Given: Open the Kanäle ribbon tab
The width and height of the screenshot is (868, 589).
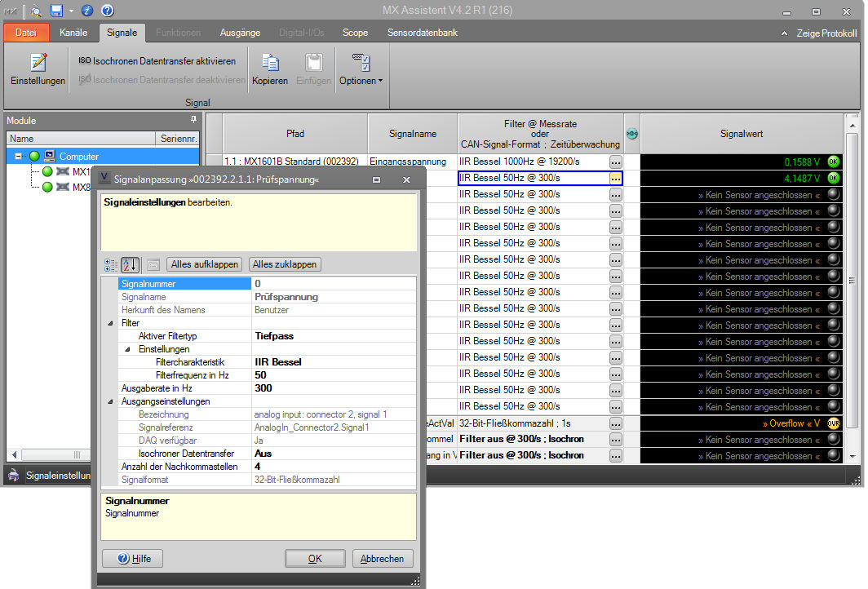Looking at the screenshot, I should point(74,33).
